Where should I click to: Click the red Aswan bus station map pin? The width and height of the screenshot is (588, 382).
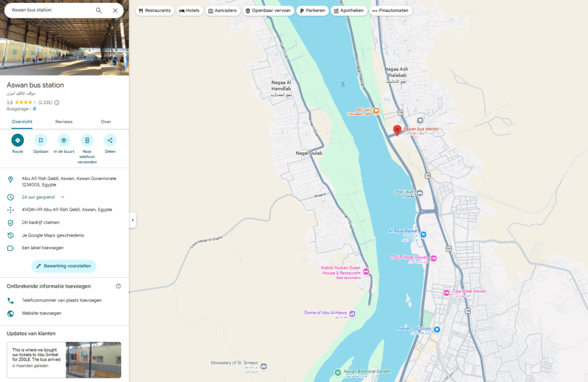point(397,130)
